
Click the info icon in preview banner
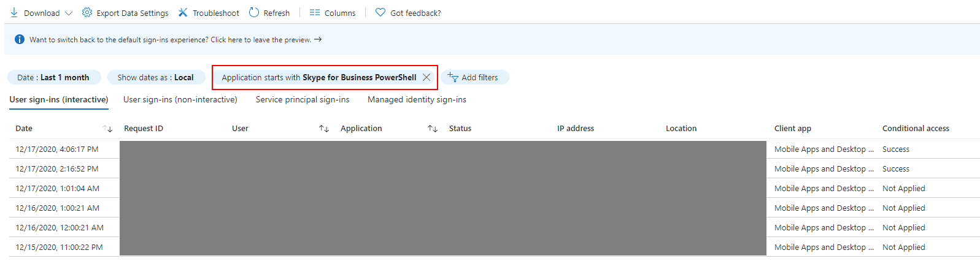[x=20, y=39]
